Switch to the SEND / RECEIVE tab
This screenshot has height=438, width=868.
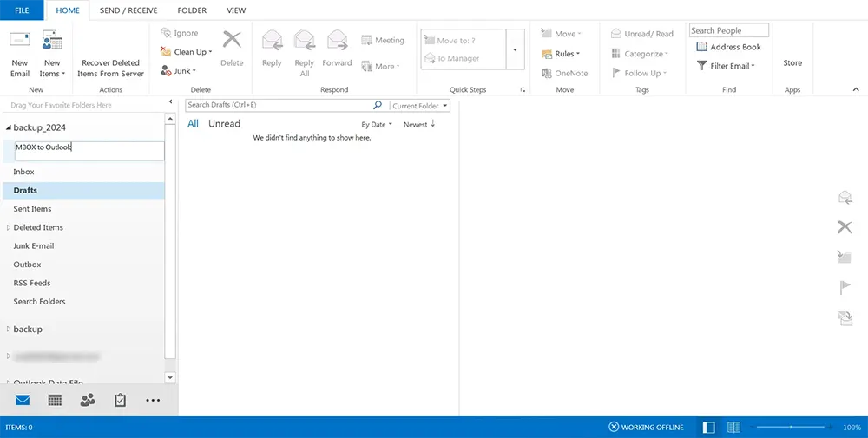click(x=128, y=10)
